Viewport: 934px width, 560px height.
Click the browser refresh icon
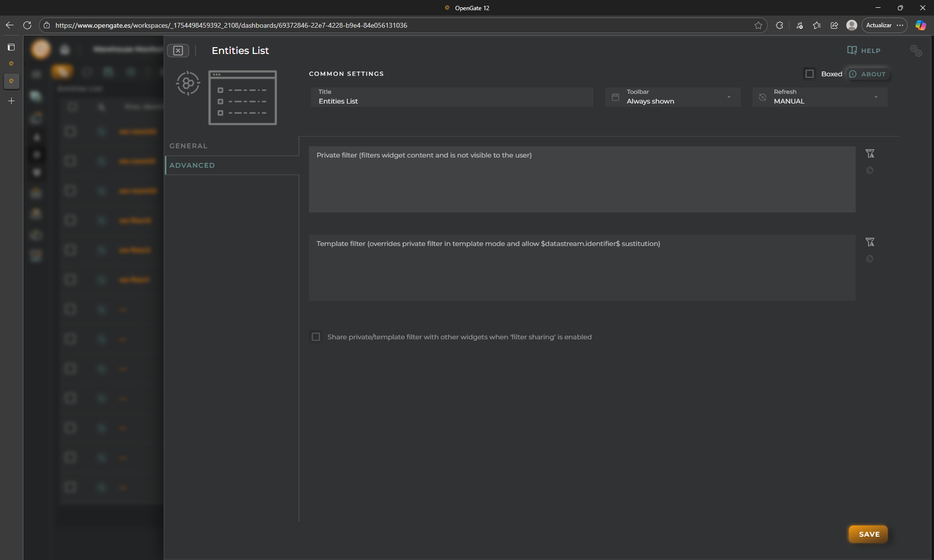[x=27, y=25]
